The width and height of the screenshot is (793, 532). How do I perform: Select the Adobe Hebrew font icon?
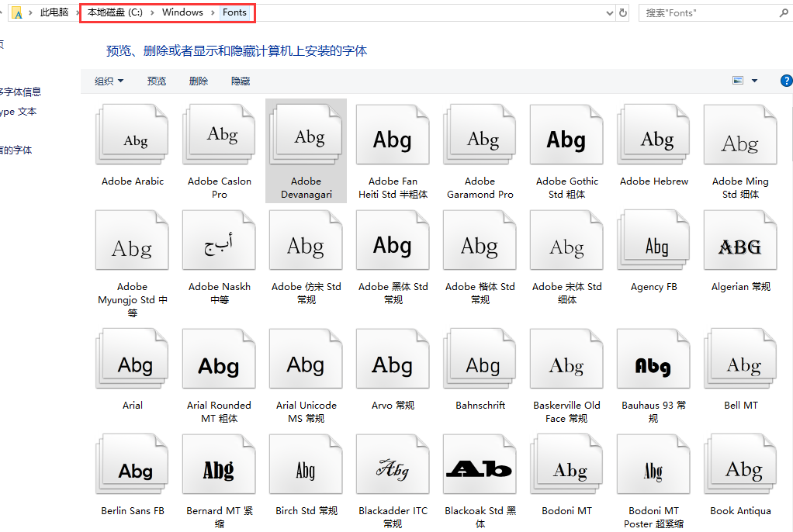654,134
